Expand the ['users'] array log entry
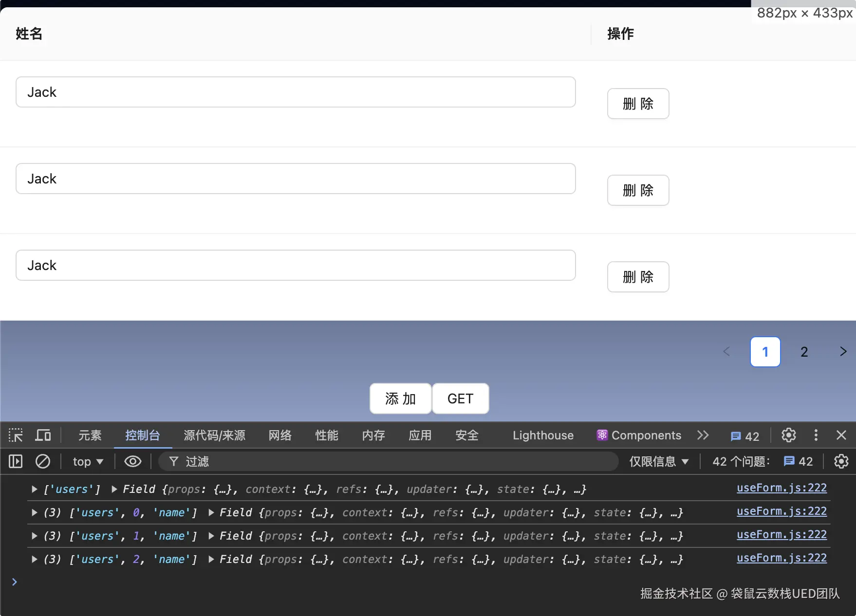 [35, 489]
